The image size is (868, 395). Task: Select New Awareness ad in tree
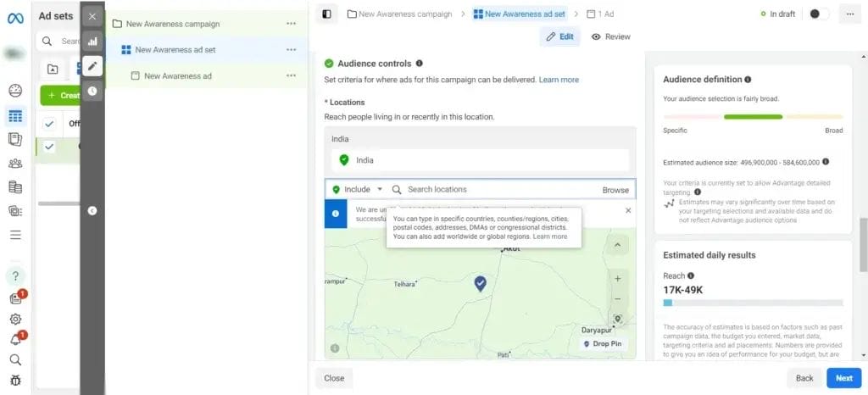coord(178,76)
